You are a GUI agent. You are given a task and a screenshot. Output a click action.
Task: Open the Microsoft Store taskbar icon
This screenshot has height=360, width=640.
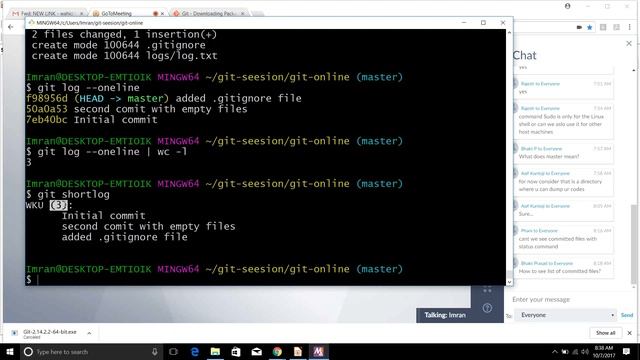coord(236,351)
